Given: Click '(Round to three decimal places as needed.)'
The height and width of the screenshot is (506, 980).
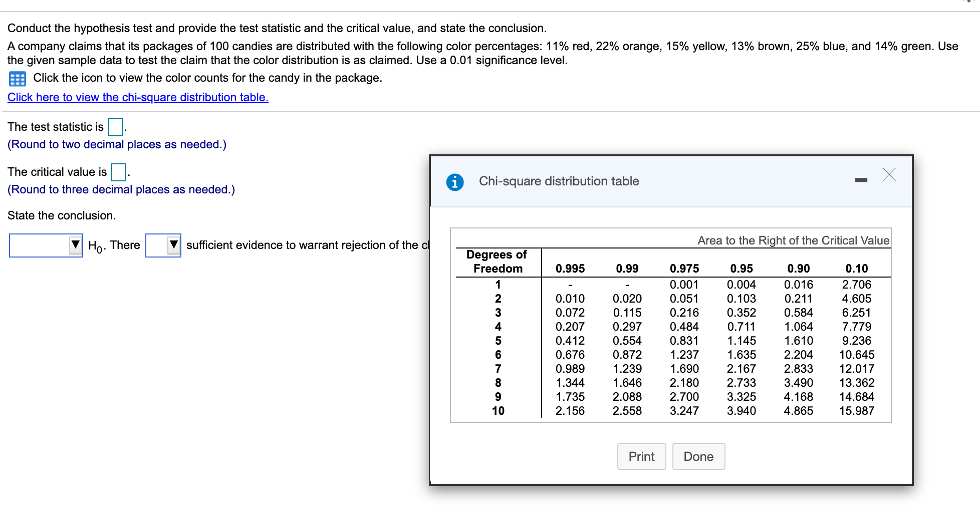Looking at the screenshot, I should 121,189.
